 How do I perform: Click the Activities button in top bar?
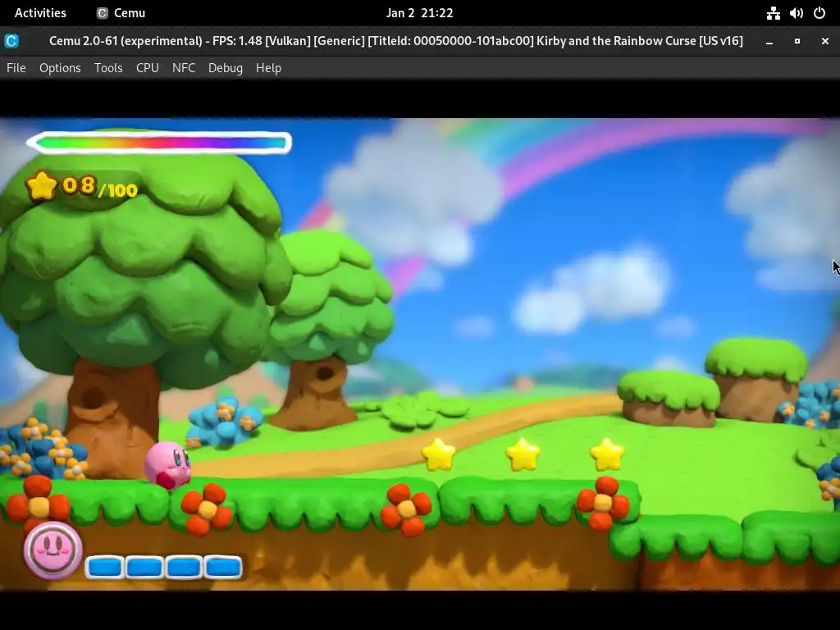(40, 13)
